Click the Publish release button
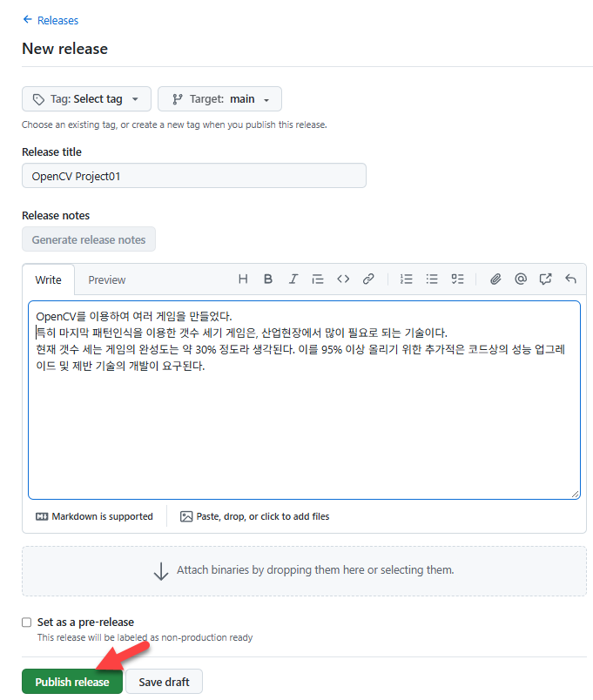The image size is (593, 700). (x=72, y=682)
